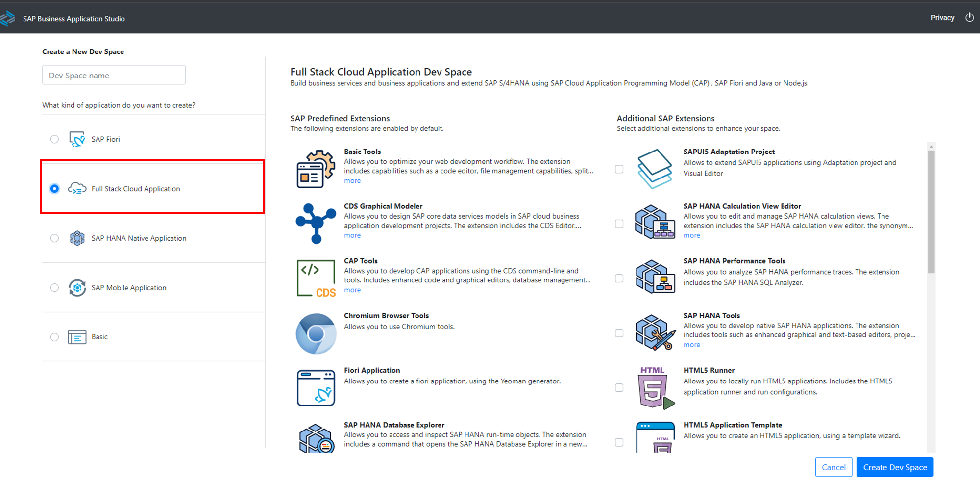Expand the SAP HANA Tools description
Screen dimensions: 980x482
tap(691, 344)
